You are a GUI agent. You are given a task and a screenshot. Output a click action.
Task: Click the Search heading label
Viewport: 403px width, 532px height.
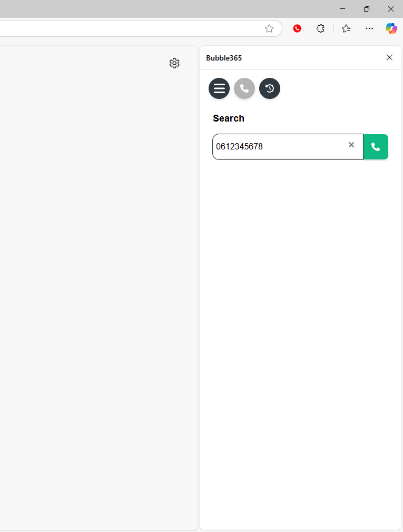[x=229, y=118]
